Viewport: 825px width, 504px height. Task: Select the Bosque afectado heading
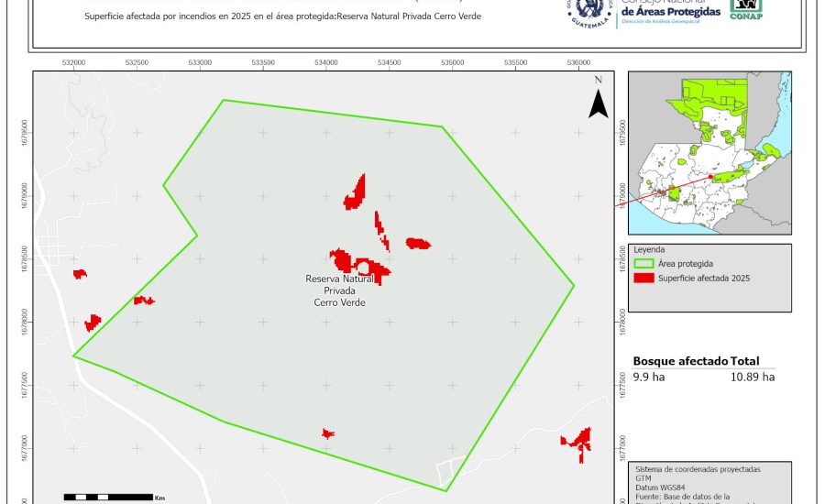680,361
